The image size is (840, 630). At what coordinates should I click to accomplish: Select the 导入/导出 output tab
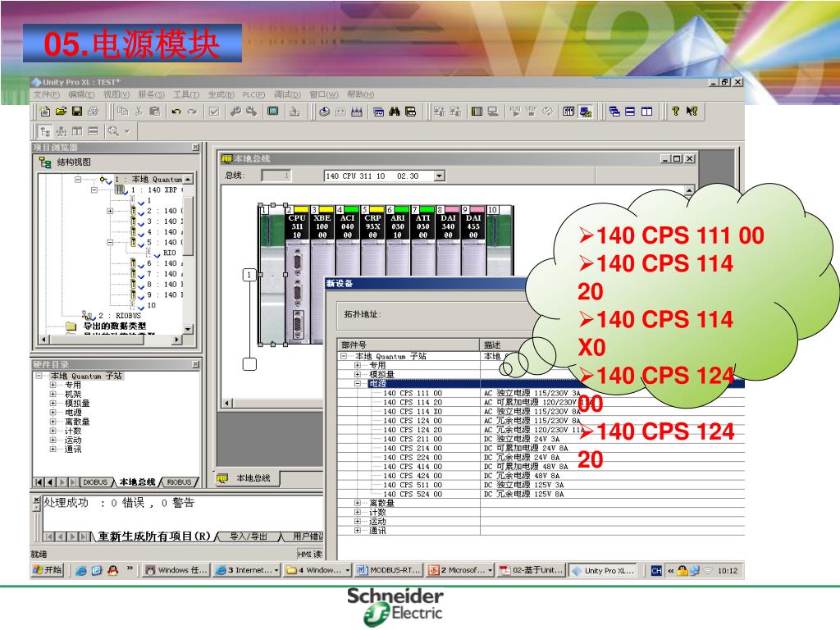pos(248,536)
